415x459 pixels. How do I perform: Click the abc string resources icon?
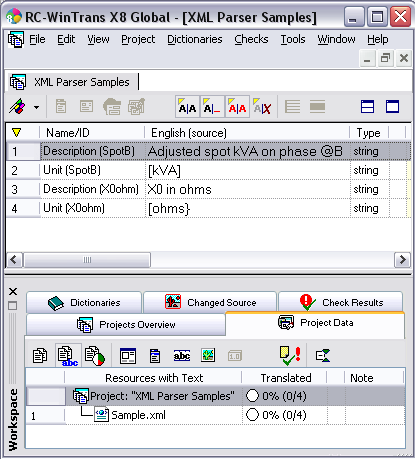[x=182, y=356]
